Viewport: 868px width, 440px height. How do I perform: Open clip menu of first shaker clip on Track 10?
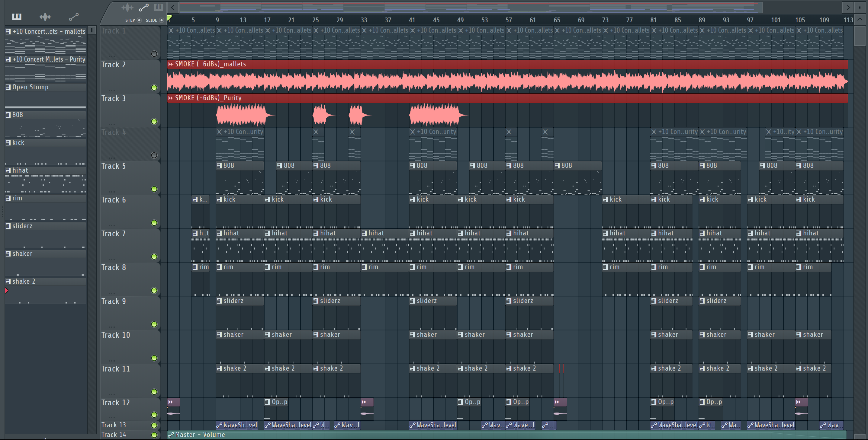tap(219, 335)
